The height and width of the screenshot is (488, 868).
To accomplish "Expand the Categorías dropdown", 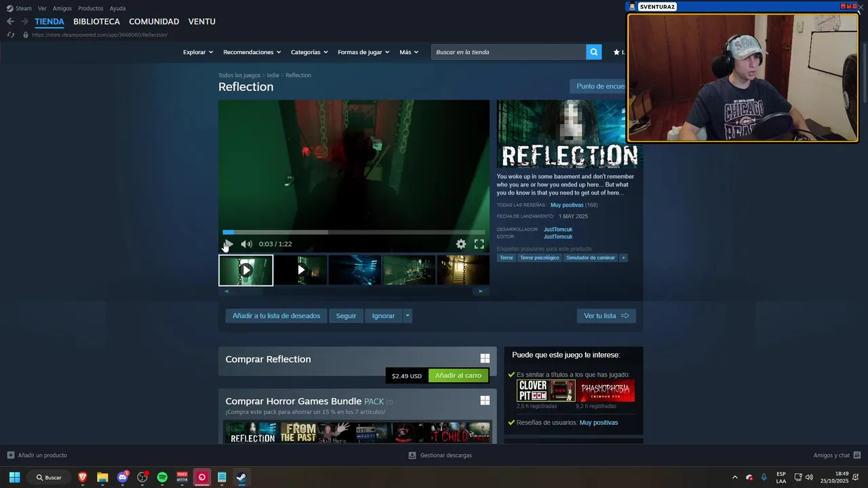I will (309, 52).
